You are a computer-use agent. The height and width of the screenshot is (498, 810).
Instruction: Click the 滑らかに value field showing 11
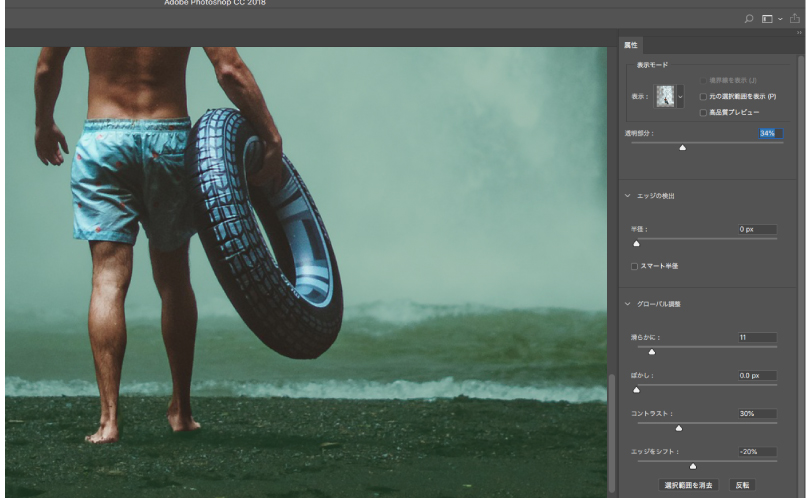(757, 337)
